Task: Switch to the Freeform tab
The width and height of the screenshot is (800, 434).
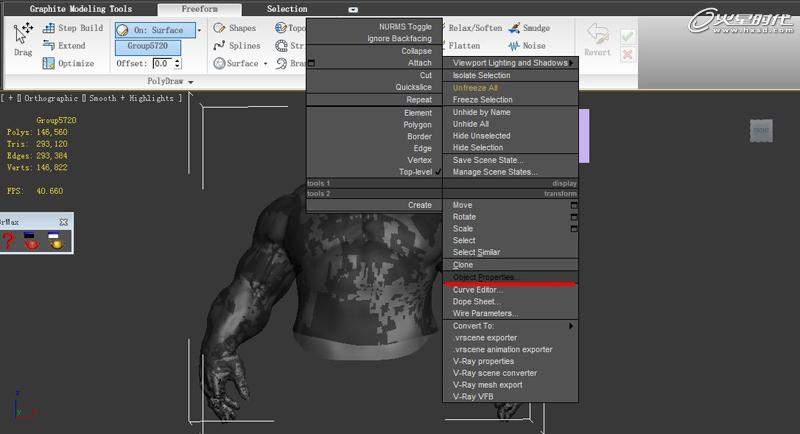Action: pos(199,9)
